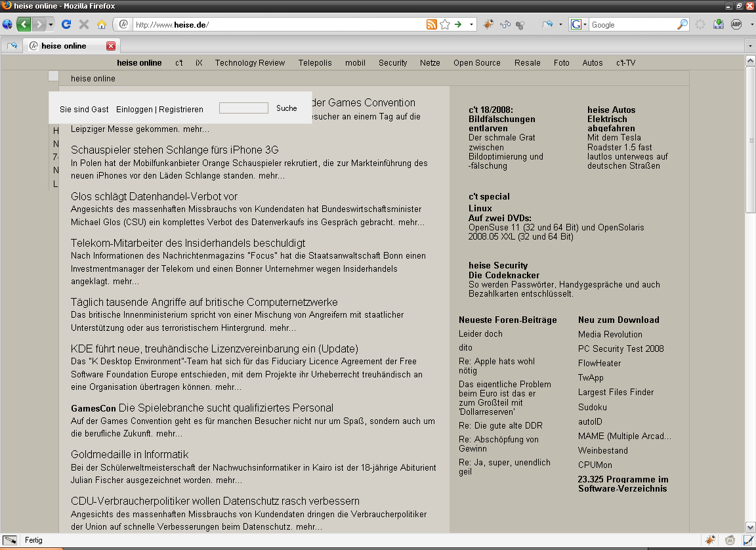The width and height of the screenshot is (756, 550).
Task: Click the eyedropper icon in status bar
Action: (10, 540)
